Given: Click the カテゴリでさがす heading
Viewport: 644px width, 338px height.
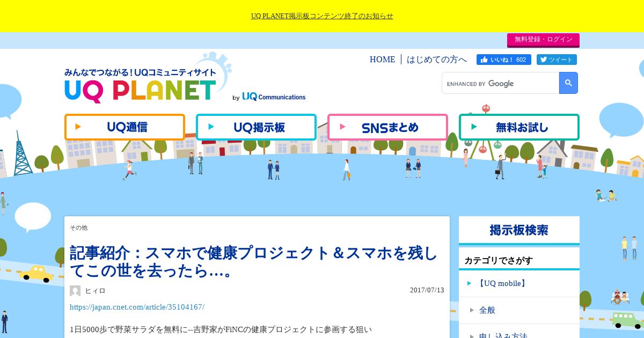Looking at the screenshot, I should 499,261.
